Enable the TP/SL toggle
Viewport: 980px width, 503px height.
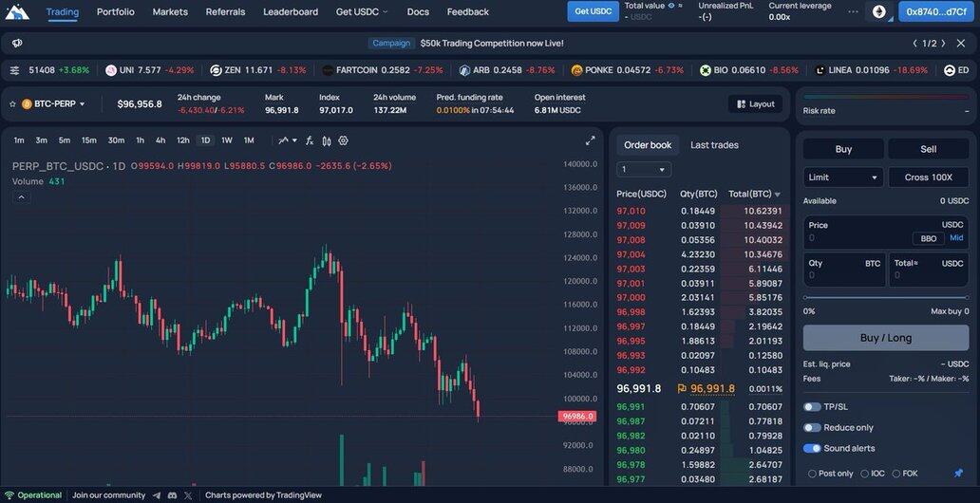812,406
